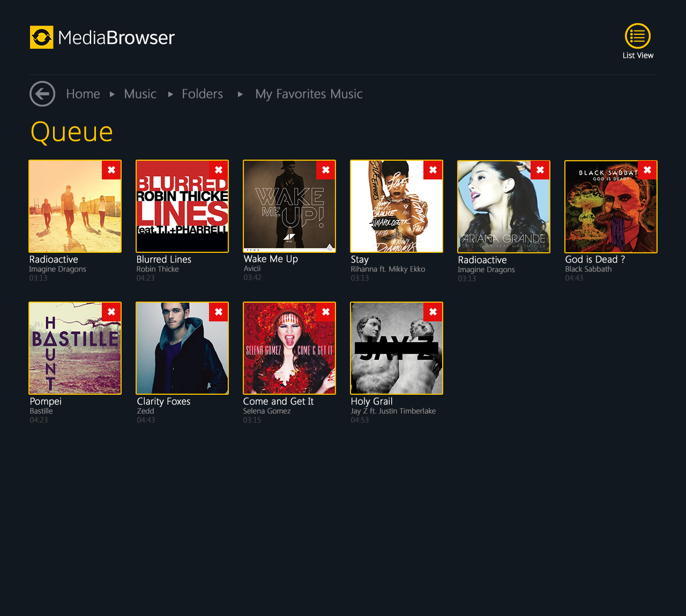The width and height of the screenshot is (686, 616).
Task: Remove God is Dead ? from queue
Action: (647, 170)
